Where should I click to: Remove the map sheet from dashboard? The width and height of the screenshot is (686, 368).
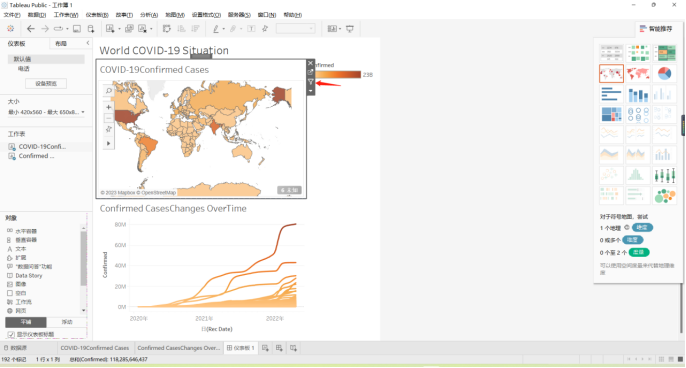[310, 63]
